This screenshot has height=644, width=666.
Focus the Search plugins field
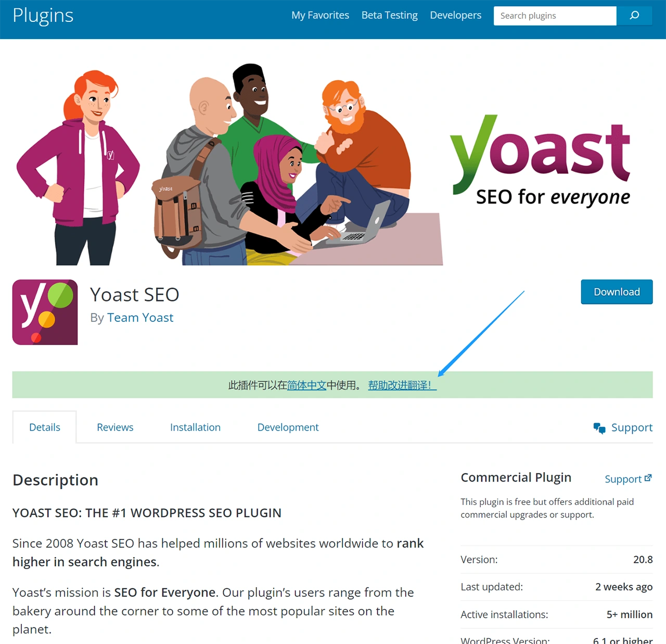tap(555, 16)
